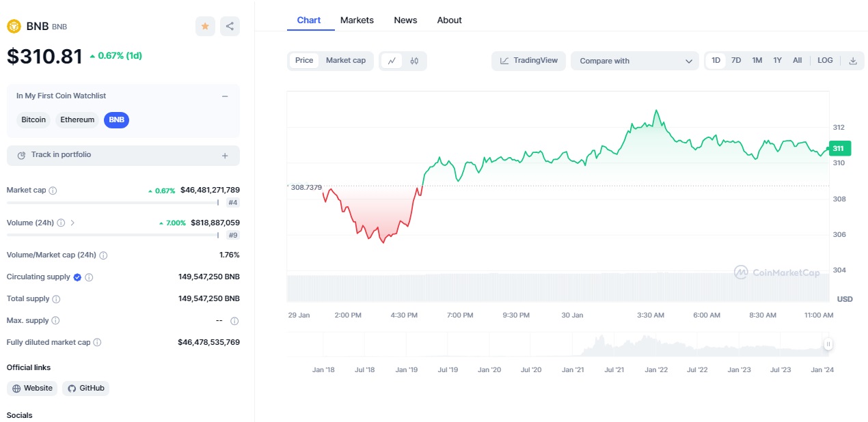Click the Total supply info icon
Image resolution: width=868 pixels, height=422 pixels.
click(56, 299)
